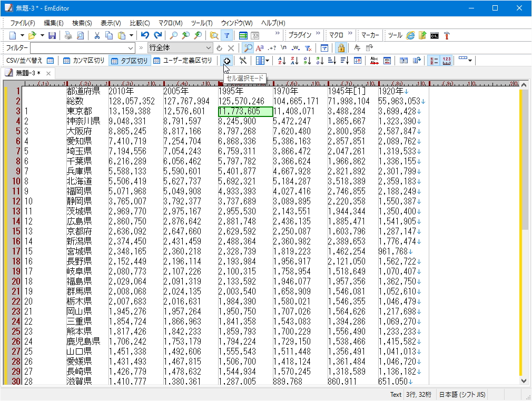Open the ツール(T) menu

(202, 23)
